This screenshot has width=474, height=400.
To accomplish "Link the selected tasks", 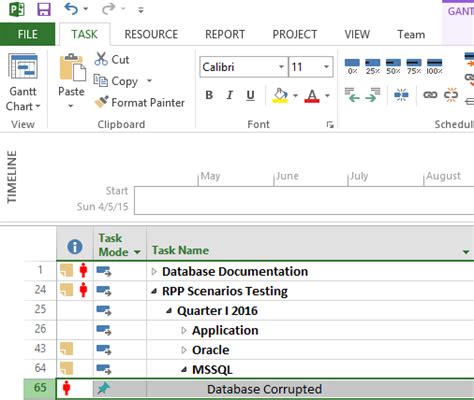I will pyautogui.click(x=430, y=95).
